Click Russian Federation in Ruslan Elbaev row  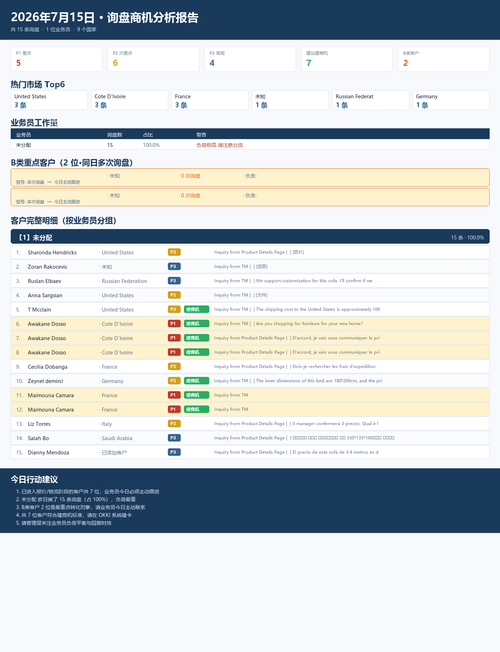pyautogui.click(x=124, y=281)
